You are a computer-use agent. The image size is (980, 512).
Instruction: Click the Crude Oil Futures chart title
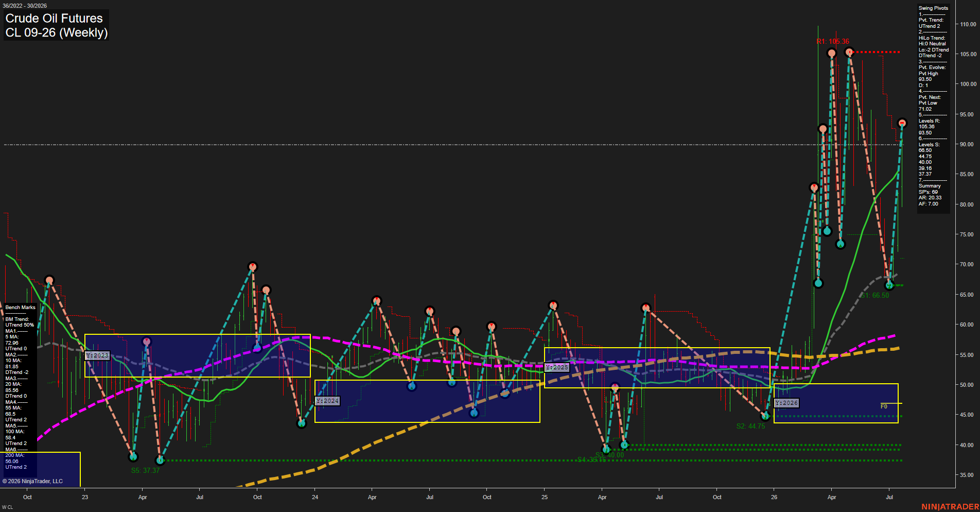click(54, 18)
